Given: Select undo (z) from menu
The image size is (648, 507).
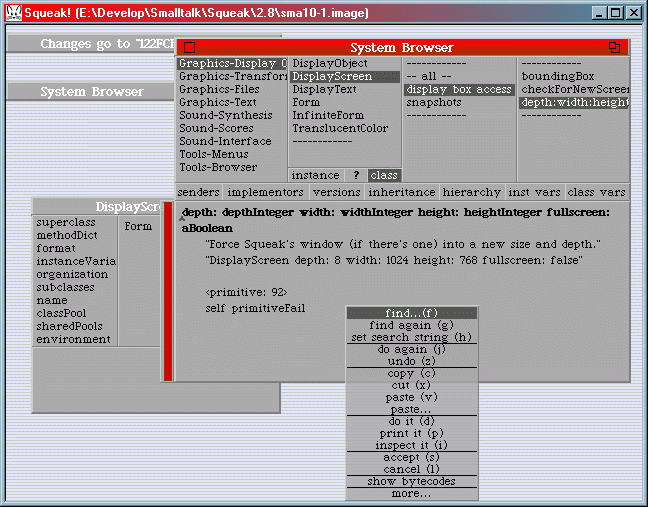Looking at the screenshot, I should click(x=412, y=361).
